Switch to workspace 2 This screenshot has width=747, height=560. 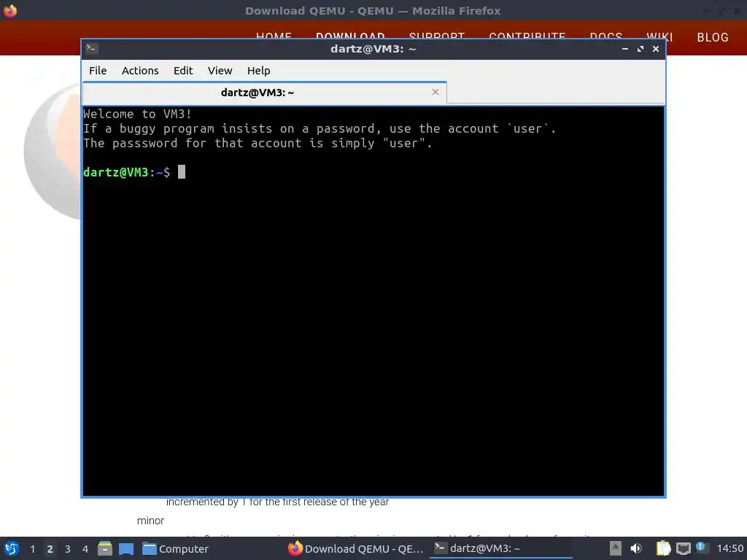[x=50, y=549]
